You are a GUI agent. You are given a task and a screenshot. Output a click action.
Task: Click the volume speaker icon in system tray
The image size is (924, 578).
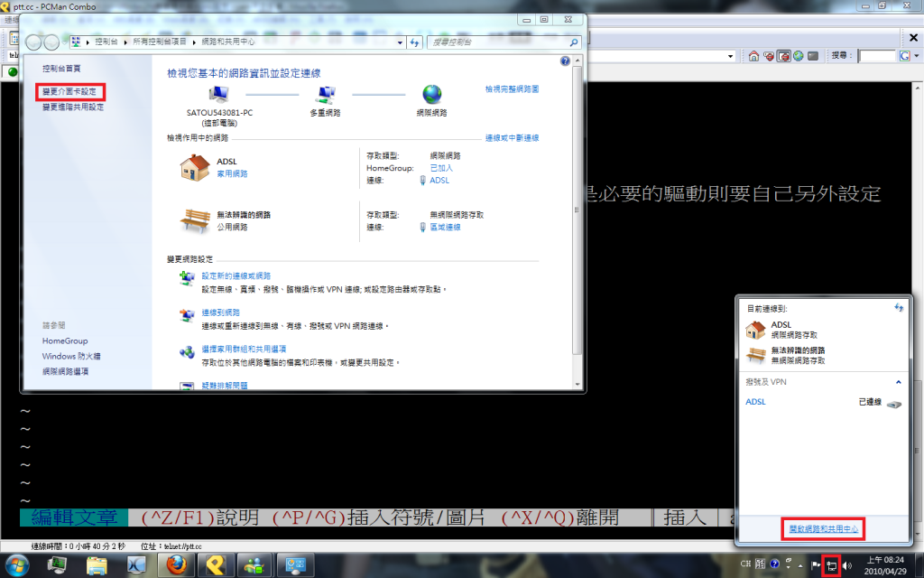pos(846,565)
